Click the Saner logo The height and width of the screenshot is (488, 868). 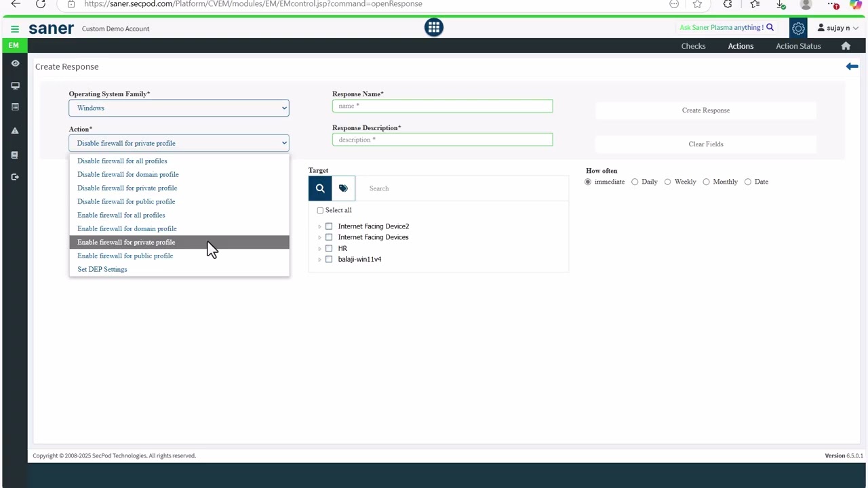(52, 29)
